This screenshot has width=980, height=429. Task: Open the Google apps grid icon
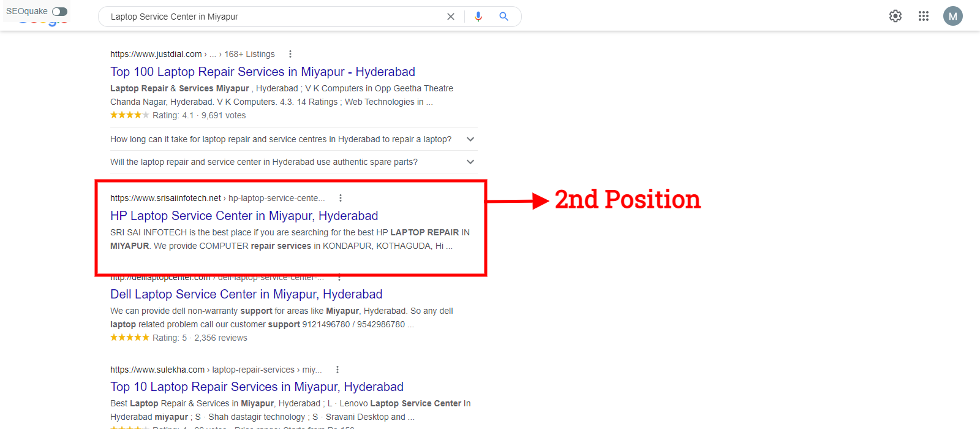pyautogui.click(x=924, y=16)
